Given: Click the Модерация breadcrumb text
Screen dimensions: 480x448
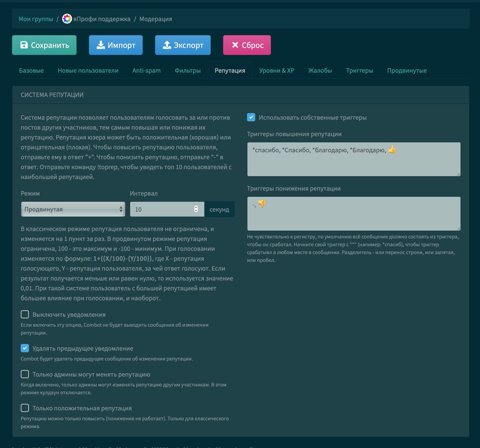Looking at the screenshot, I should click(156, 19).
